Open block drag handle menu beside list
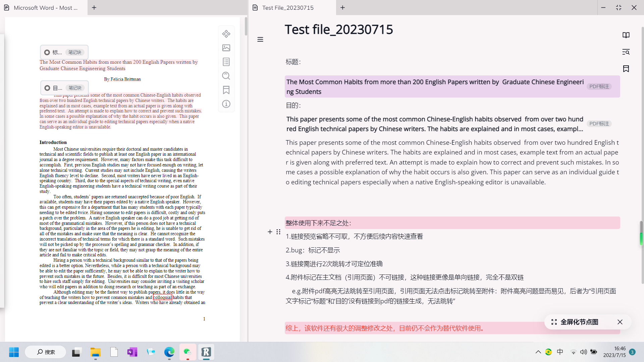This screenshot has width=644, height=362. [x=278, y=232]
